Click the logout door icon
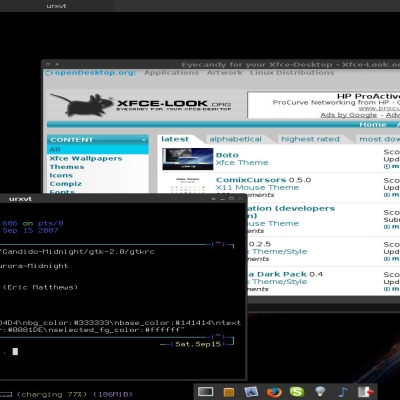 (365, 392)
